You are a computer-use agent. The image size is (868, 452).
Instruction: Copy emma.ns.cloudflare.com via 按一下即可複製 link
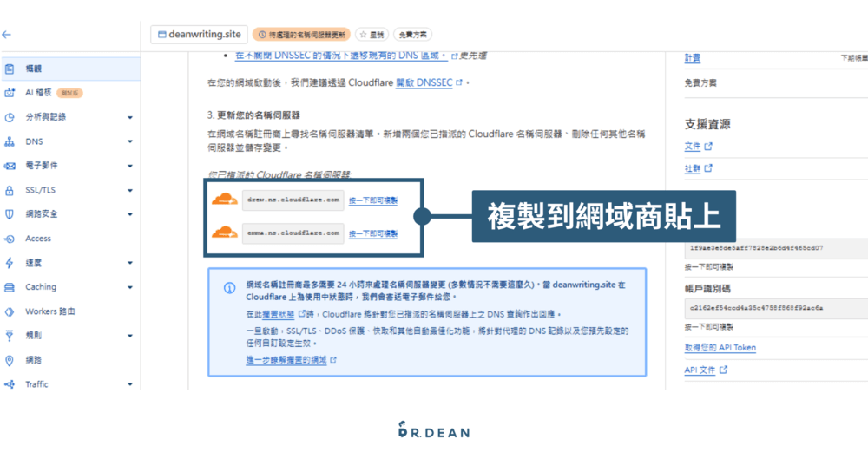click(373, 233)
